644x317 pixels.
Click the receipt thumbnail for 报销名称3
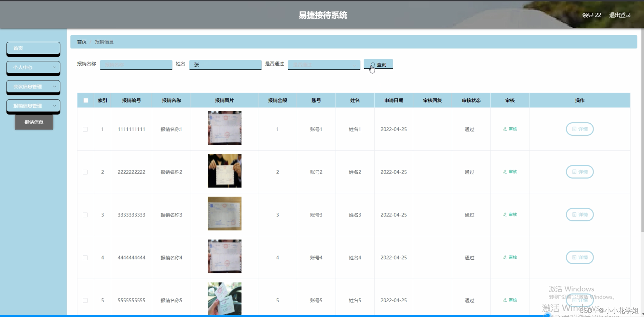tap(224, 214)
